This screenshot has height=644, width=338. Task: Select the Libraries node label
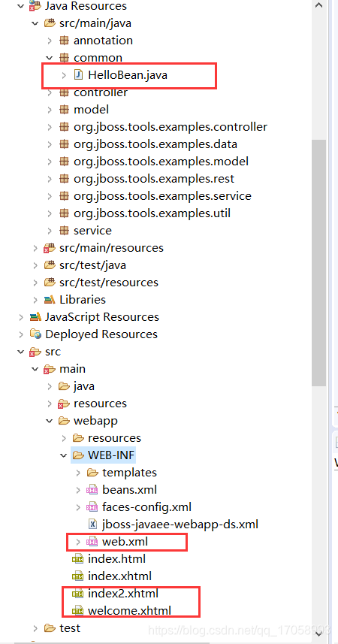coord(83,299)
